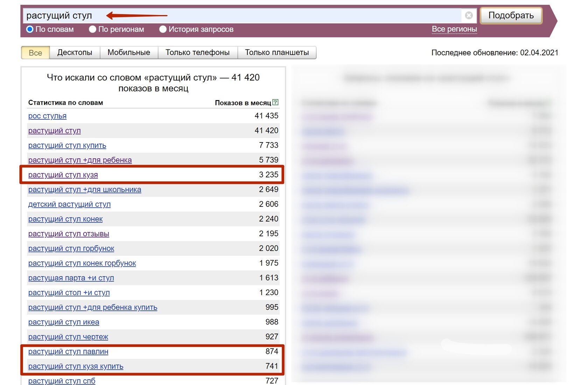This screenshot has height=385, width=588.
Task: Select the 3 235 impressions value
Action: coord(268,174)
